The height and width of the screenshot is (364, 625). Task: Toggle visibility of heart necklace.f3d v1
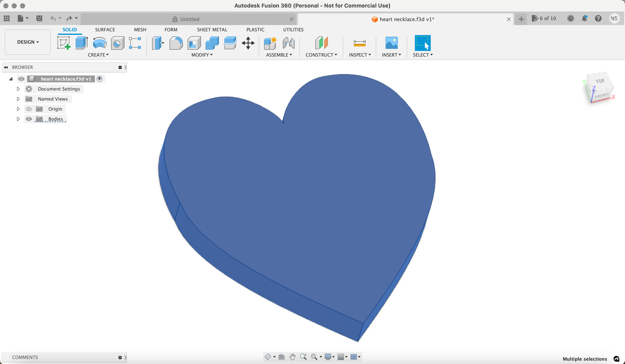point(21,79)
